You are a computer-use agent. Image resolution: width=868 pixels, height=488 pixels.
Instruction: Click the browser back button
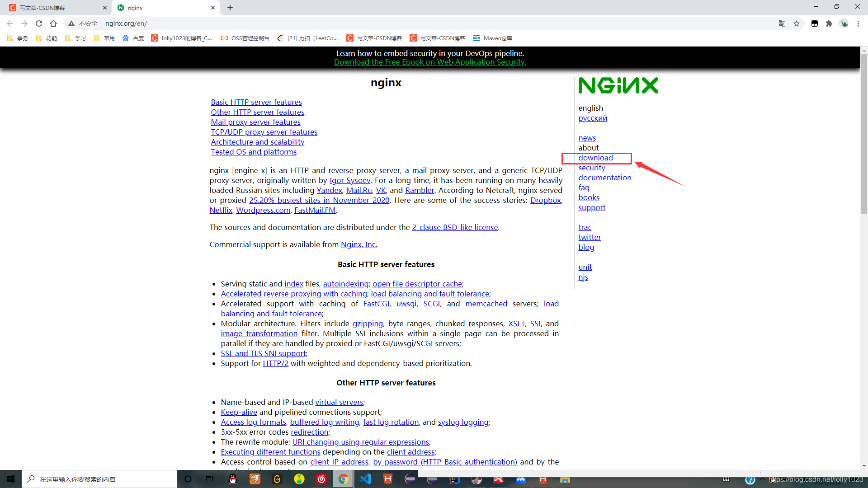tap(10, 23)
